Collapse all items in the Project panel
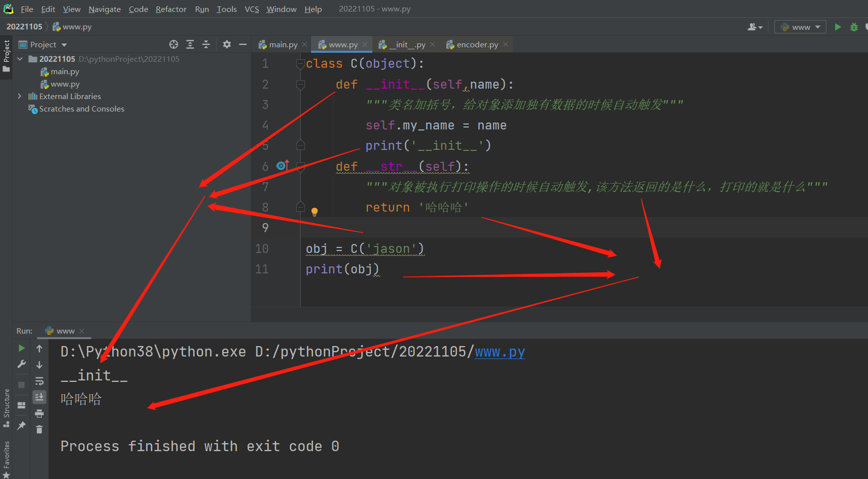Viewport: 868px width, 479px height. click(x=206, y=44)
